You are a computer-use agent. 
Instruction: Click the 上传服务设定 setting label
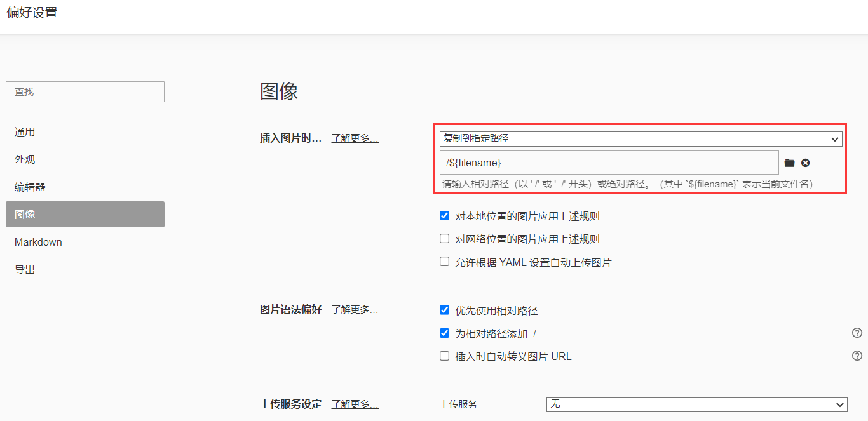click(291, 404)
